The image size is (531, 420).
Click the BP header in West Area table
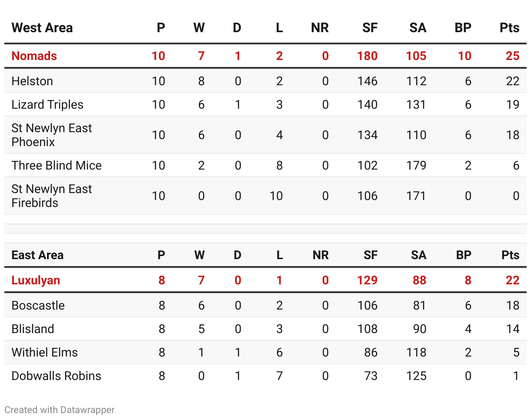[463, 28]
